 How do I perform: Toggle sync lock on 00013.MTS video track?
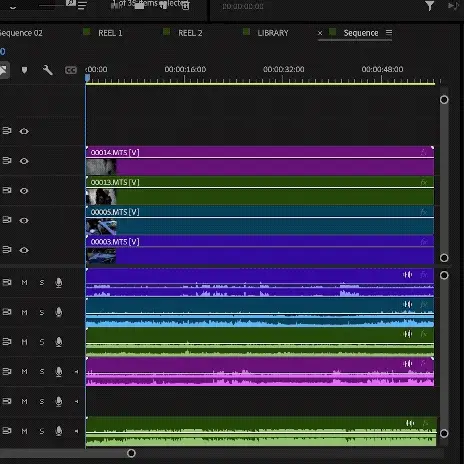[x=7, y=190]
